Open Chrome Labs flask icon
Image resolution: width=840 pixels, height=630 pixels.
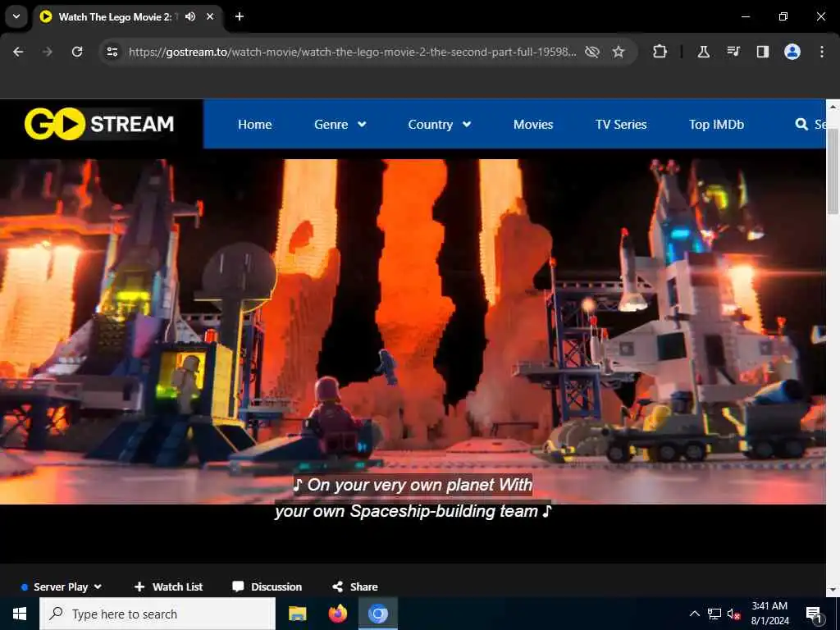(703, 52)
